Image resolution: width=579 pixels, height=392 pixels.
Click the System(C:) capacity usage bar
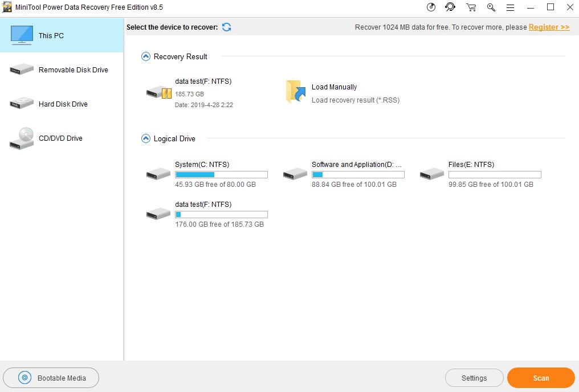pyautogui.click(x=221, y=174)
